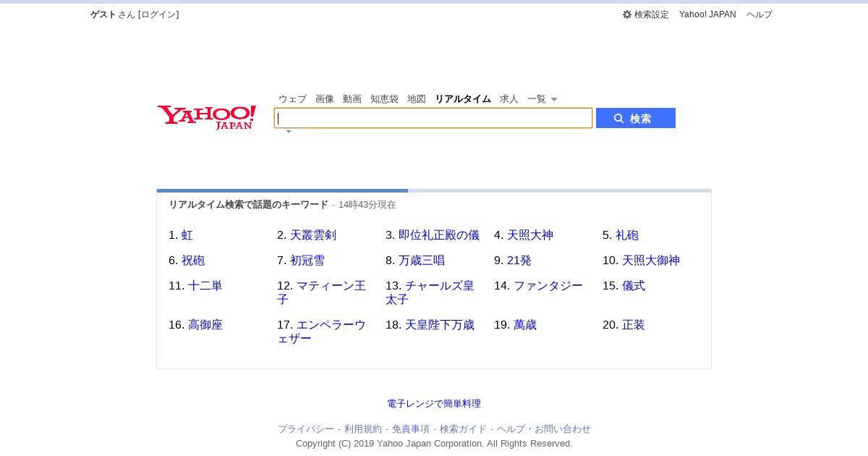The height and width of the screenshot is (456, 868).
Task: Open the ログイン link
Action: coord(158,14)
